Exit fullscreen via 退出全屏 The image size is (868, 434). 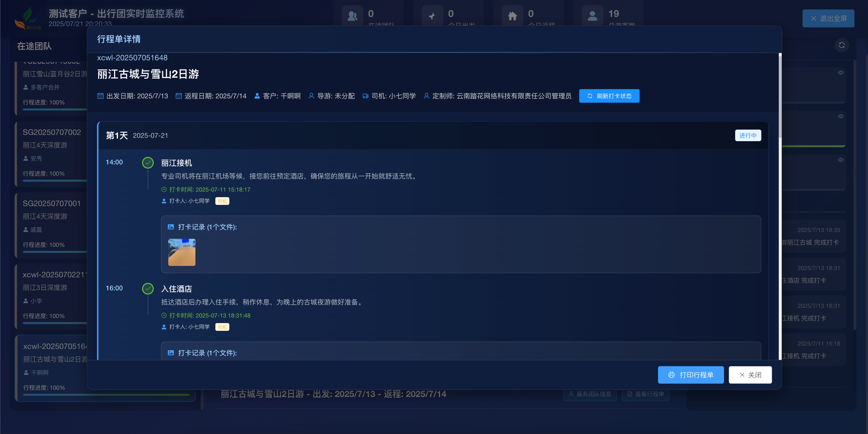[828, 18]
